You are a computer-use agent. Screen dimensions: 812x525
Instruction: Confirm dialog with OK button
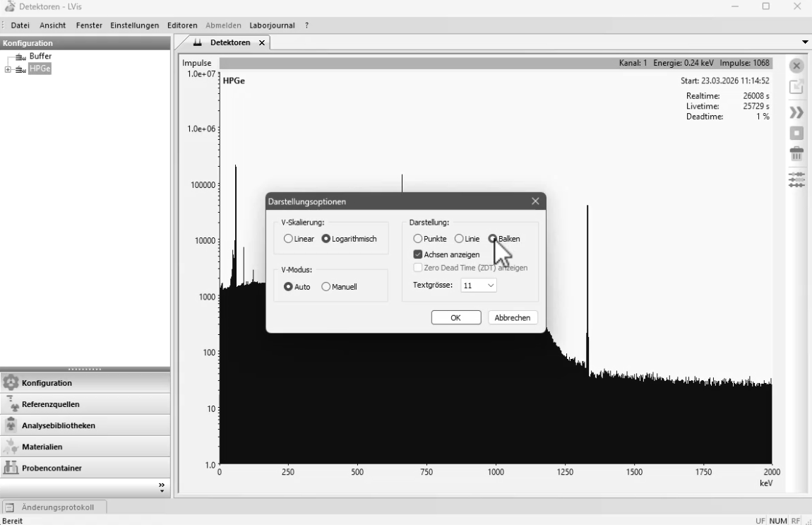[x=456, y=318]
